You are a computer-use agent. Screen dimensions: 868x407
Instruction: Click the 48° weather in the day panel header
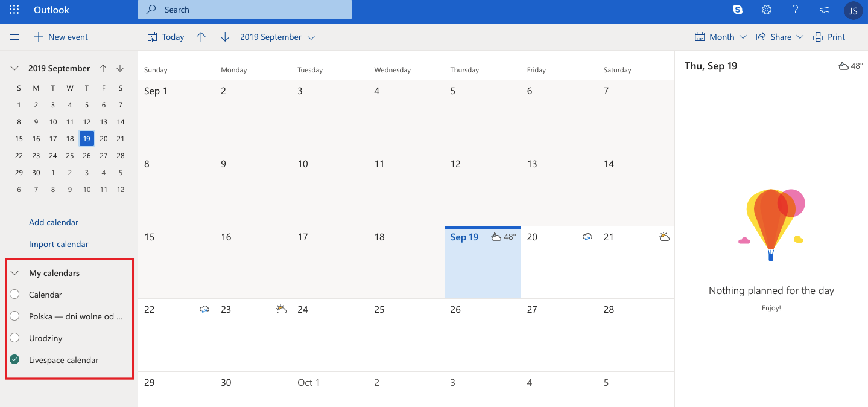[851, 66]
